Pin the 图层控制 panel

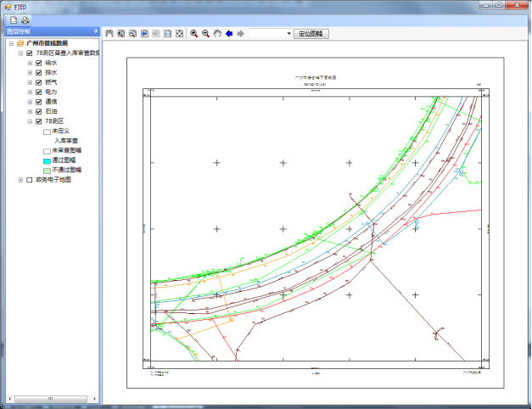[95, 31]
